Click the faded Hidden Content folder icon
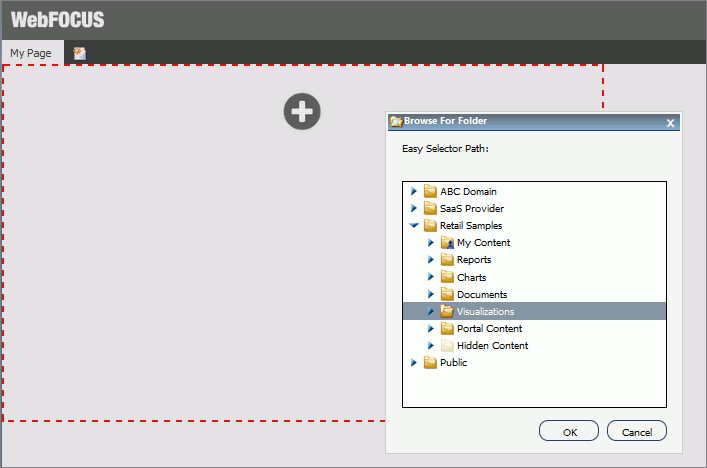The height and width of the screenshot is (468, 707). [447, 345]
